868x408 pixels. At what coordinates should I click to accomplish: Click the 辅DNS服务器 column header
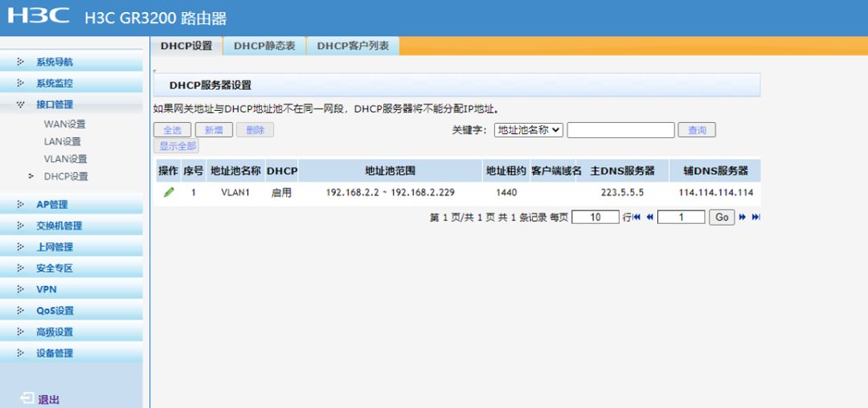coord(715,171)
